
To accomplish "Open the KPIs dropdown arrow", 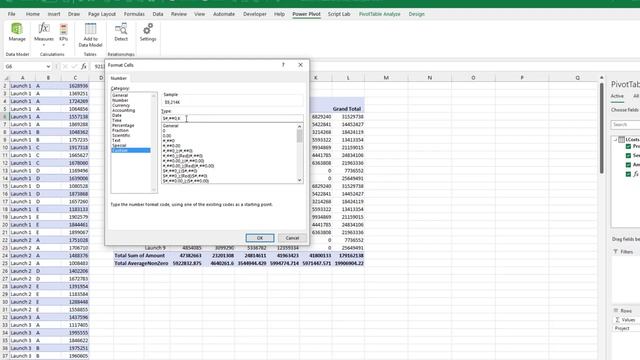I will pyautogui.click(x=63, y=45).
